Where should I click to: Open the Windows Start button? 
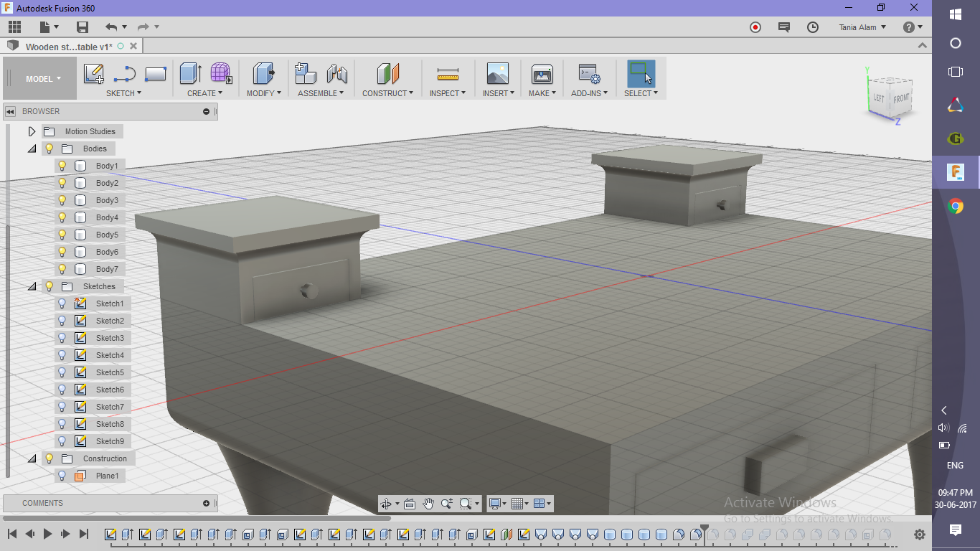pos(956,14)
